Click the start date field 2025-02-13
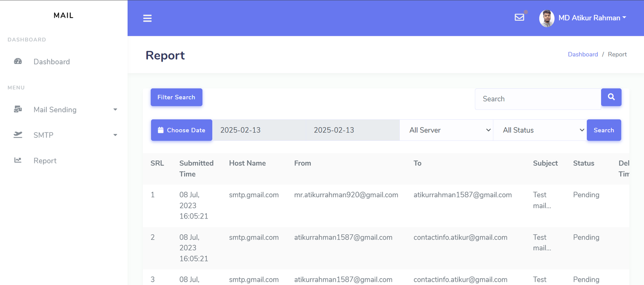Image resolution: width=644 pixels, height=285 pixels. (259, 130)
